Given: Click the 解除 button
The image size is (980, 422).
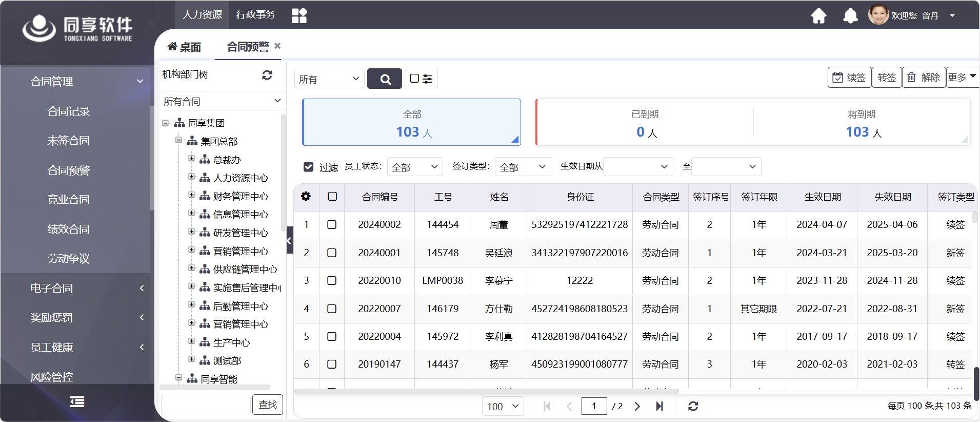Looking at the screenshot, I should click(924, 77).
